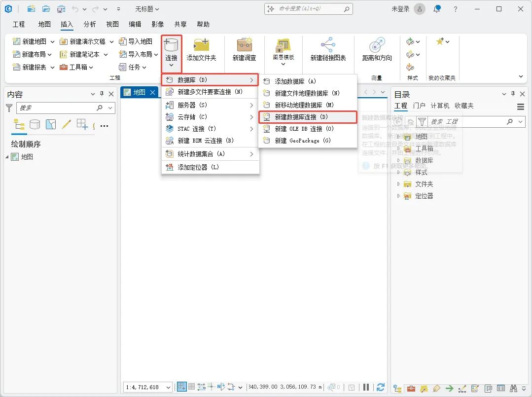The image size is (532, 397).
Task: Open the project title 无标题 dropdown
Action: pyautogui.click(x=147, y=9)
